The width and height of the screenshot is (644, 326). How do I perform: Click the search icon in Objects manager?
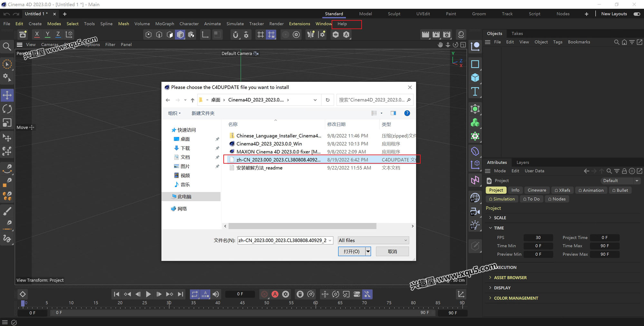[x=617, y=42]
